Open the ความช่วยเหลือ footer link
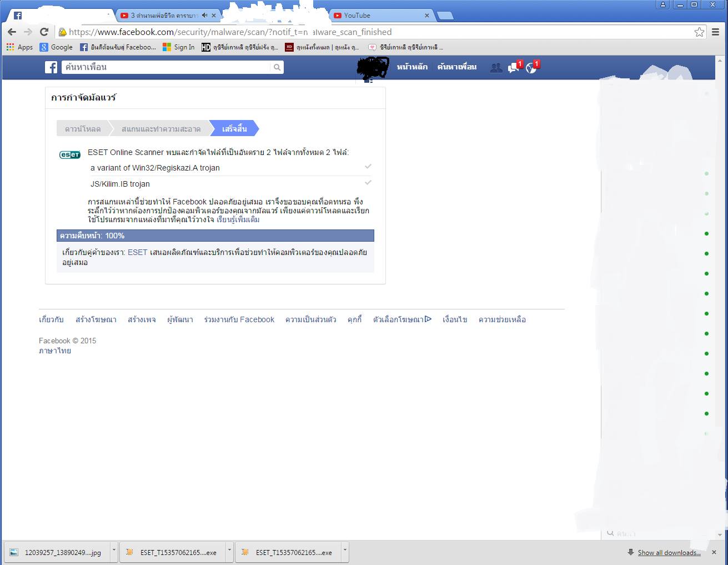 (x=502, y=319)
